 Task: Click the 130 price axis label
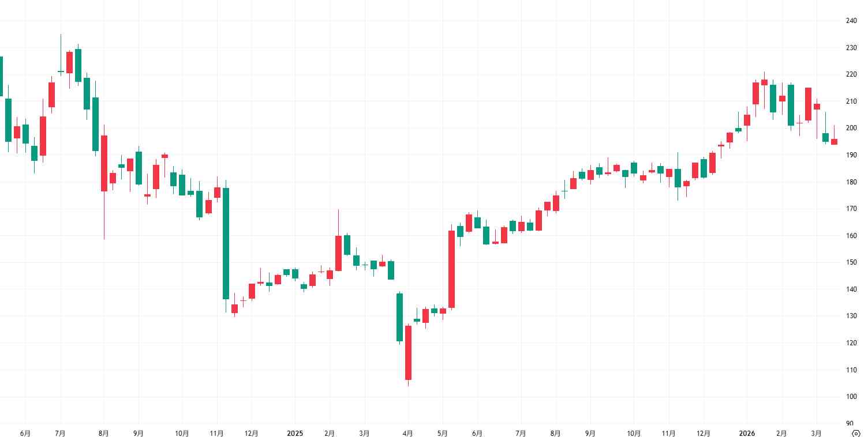[851, 316]
